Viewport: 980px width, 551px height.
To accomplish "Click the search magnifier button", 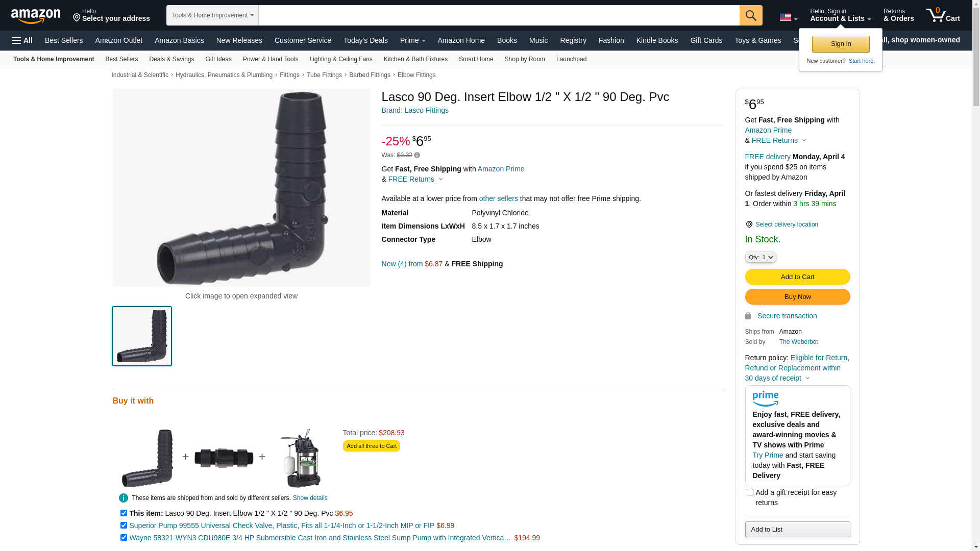I will pyautogui.click(x=750, y=15).
